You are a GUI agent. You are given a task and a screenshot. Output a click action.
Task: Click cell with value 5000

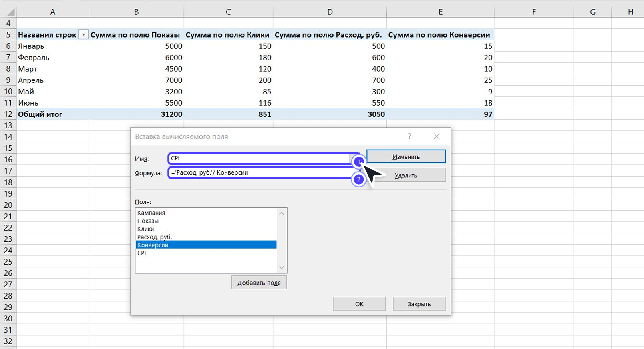(x=137, y=46)
